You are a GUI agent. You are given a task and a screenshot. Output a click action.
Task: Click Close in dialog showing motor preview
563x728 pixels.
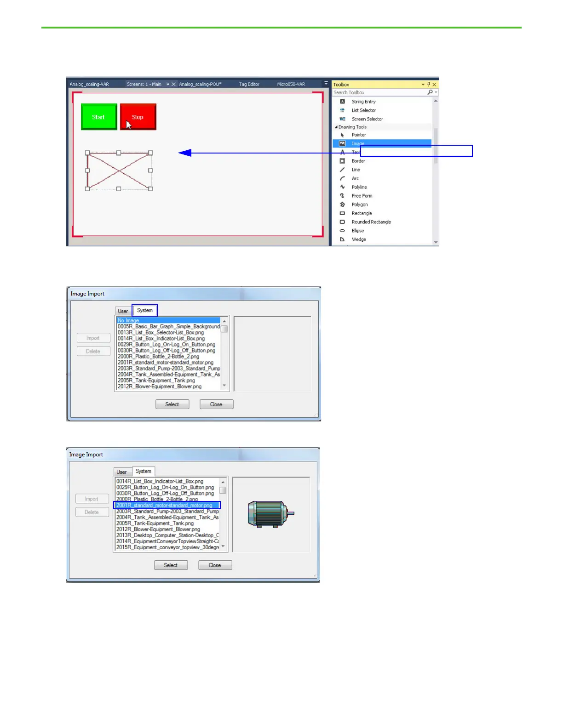(215, 565)
